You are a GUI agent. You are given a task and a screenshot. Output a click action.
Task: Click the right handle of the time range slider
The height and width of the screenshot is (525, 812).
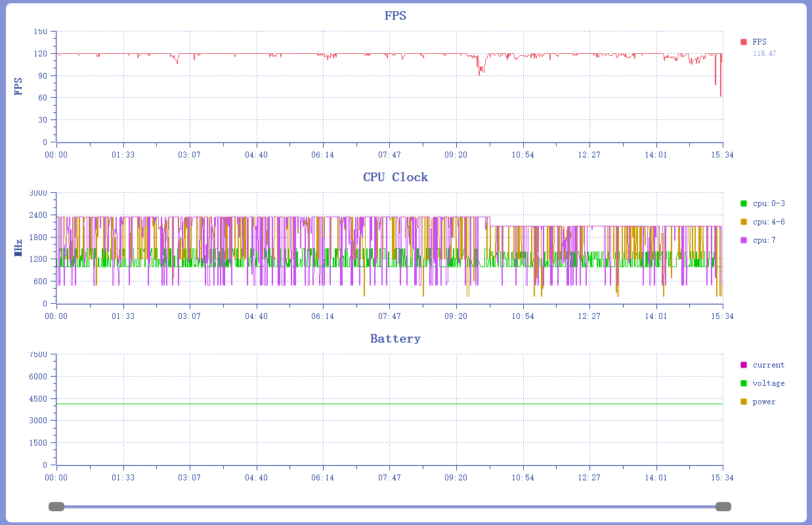coord(723,507)
